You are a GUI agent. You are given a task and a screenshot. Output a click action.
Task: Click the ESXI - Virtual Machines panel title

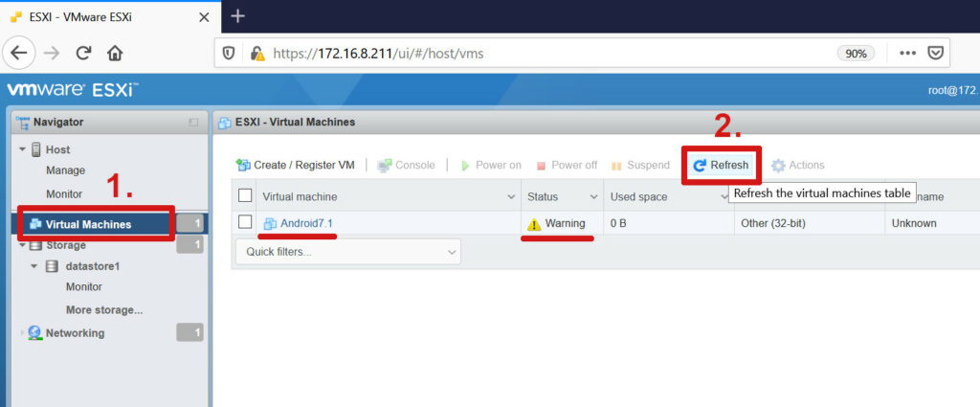click(x=295, y=122)
